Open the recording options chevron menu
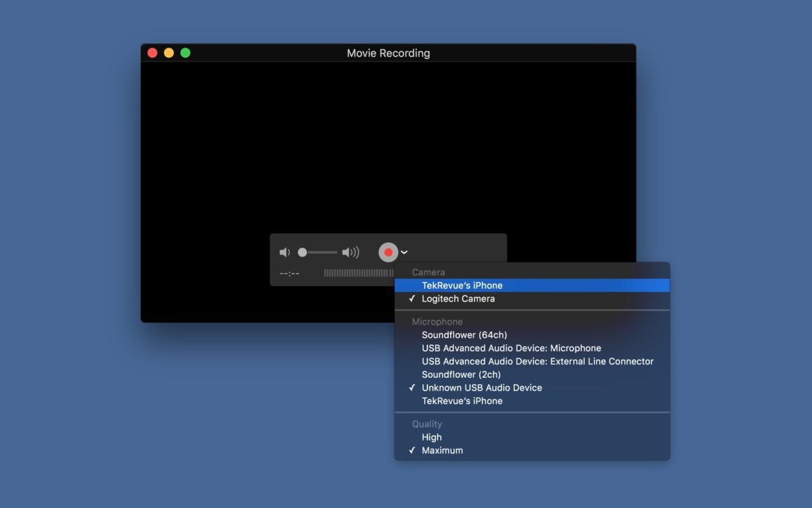 404,253
